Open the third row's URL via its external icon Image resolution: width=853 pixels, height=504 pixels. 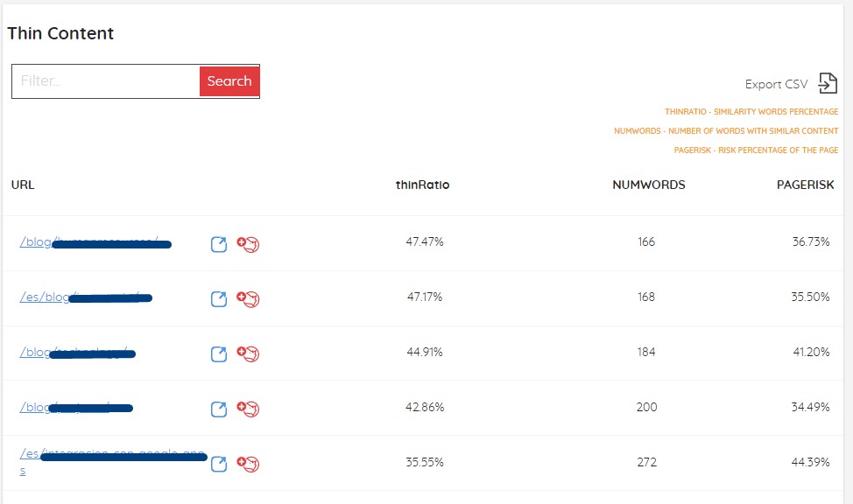tap(218, 353)
